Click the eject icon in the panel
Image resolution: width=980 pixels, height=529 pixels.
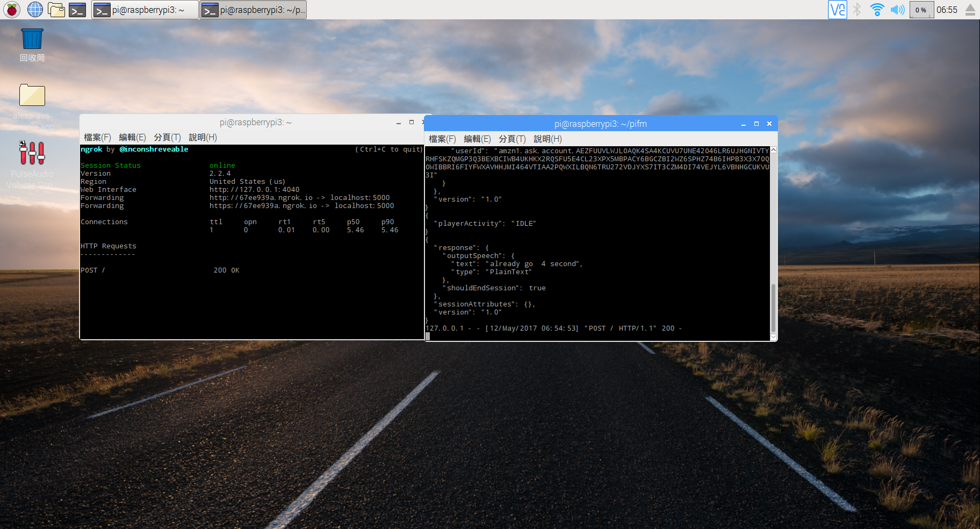970,10
